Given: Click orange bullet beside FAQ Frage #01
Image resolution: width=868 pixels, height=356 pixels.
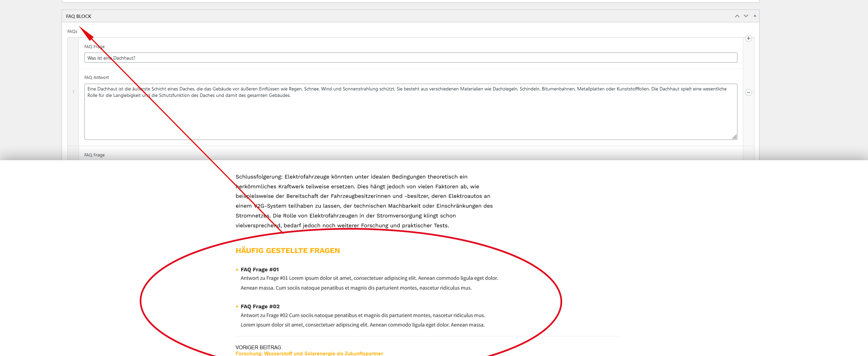Looking at the screenshot, I should point(237,270).
